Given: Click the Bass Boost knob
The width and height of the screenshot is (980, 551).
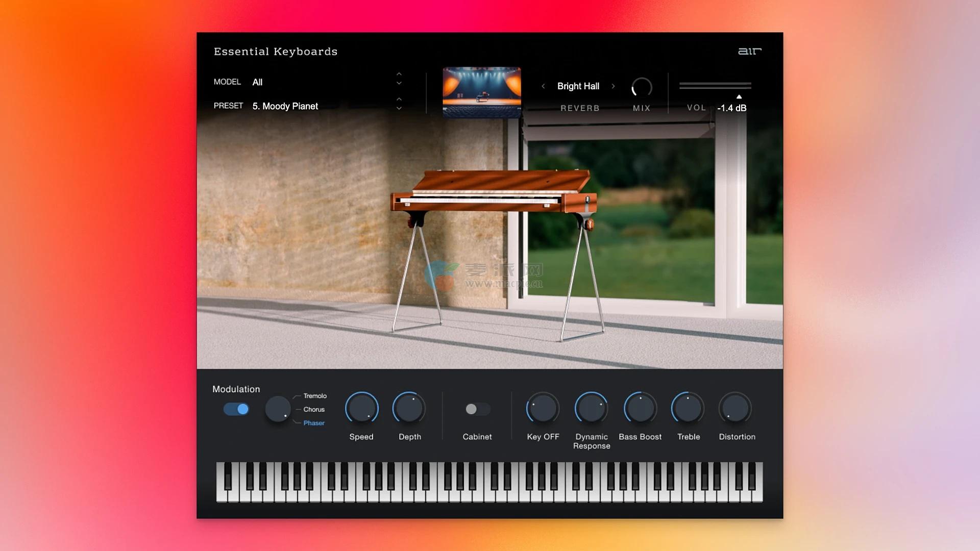Looking at the screenshot, I should coord(640,409).
